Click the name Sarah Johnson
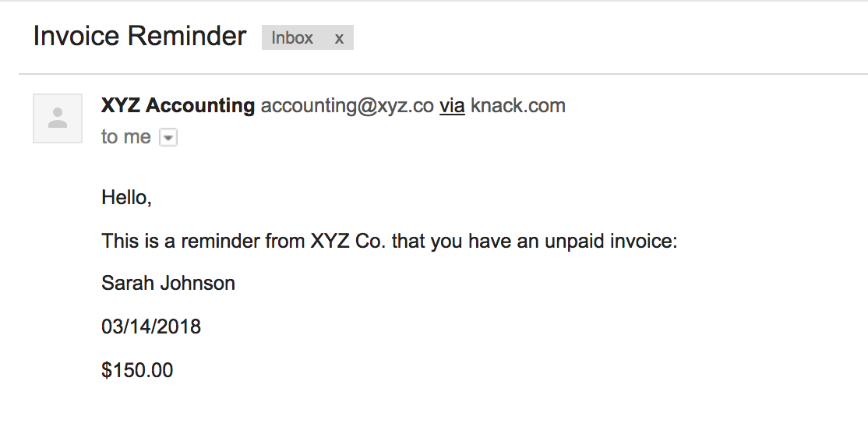The height and width of the screenshot is (427, 868). pos(168,283)
